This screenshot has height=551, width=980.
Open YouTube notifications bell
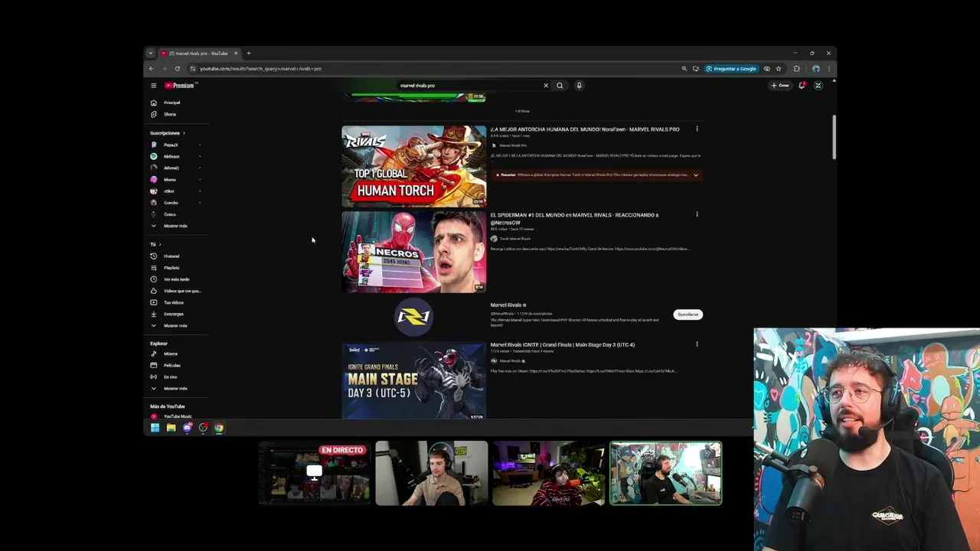pyautogui.click(x=802, y=86)
